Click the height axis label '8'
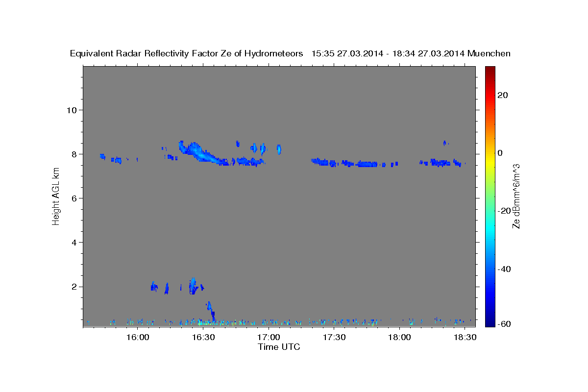588x392 pixels. coord(74,154)
